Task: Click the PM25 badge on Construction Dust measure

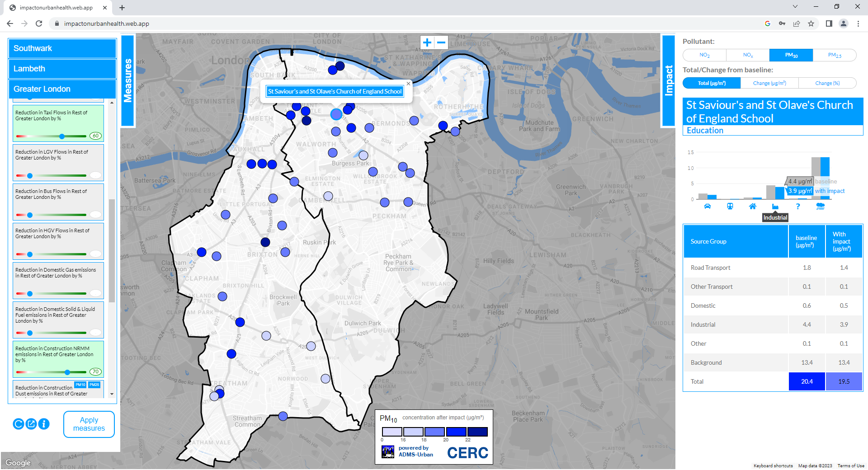Action: click(x=94, y=385)
